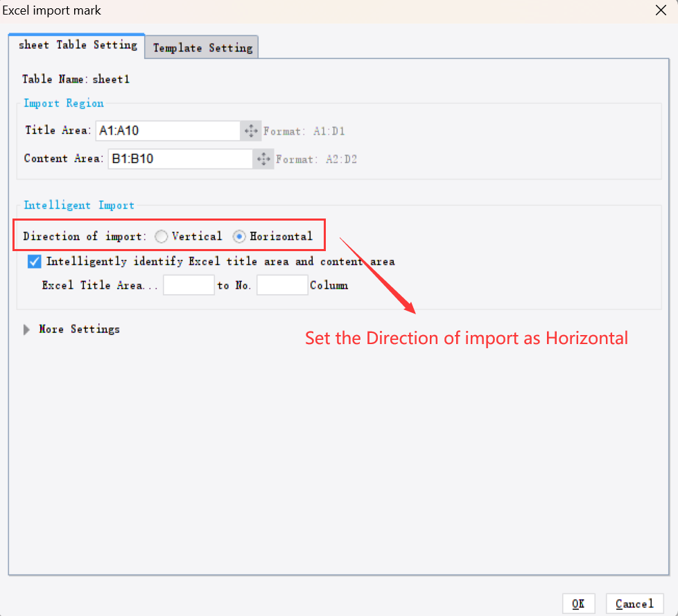This screenshot has width=678, height=616.
Task: Collapse the More Settings disclosure triangle
Action: coord(26,329)
